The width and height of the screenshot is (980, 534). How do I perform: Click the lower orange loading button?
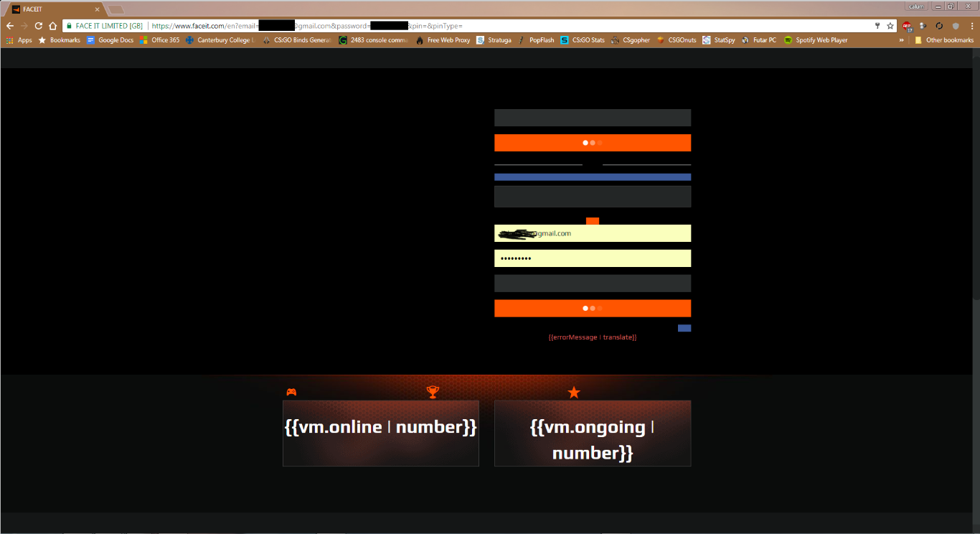tap(593, 308)
